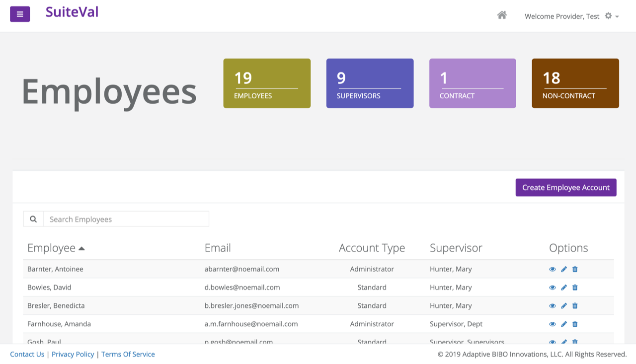This screenshot has width=636, height=364.
Task: Open the Privacy Policy link
Action: [x=73, y=354]
